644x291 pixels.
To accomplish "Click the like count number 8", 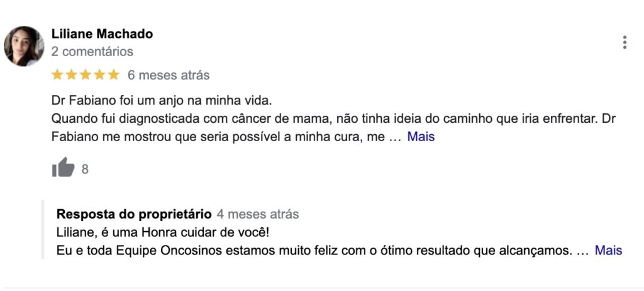I will (x=85, y=169).
